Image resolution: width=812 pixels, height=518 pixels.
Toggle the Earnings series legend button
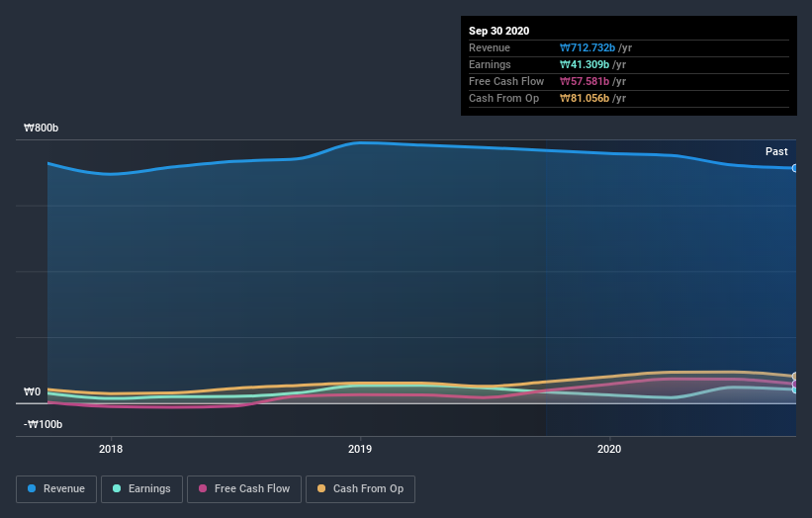141,489
